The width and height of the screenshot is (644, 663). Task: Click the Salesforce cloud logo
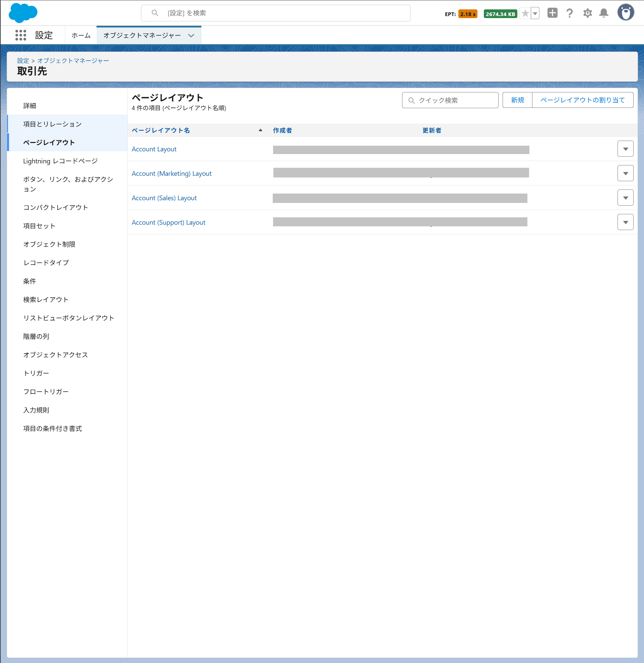point(23,13)
